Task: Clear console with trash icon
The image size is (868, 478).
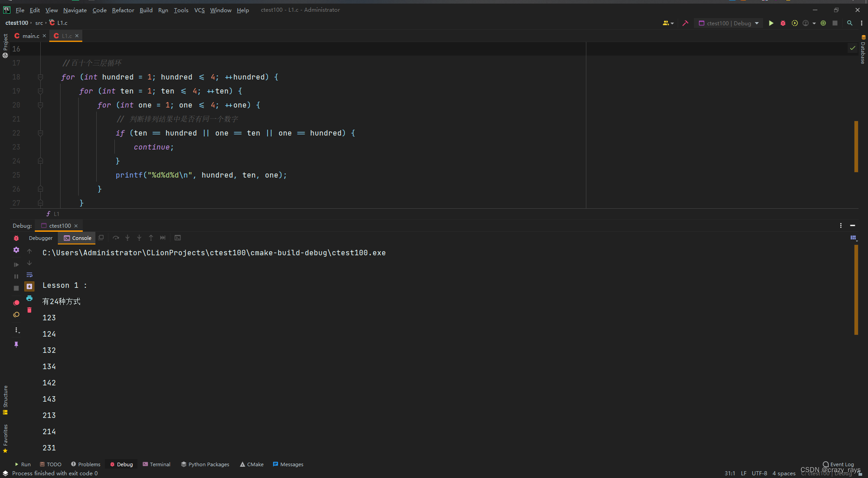Action: click(x=29, y=310)
